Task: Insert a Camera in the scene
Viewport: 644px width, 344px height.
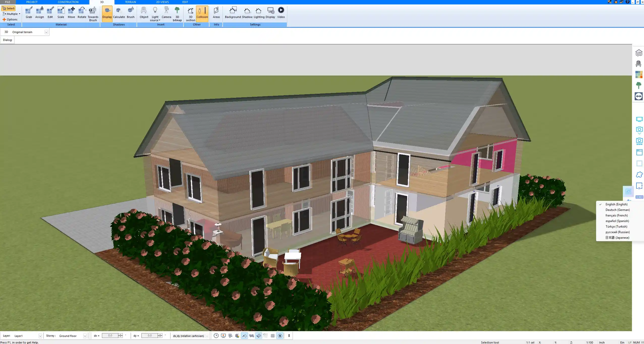Action: pyautogui.click(x=166, y=13)
